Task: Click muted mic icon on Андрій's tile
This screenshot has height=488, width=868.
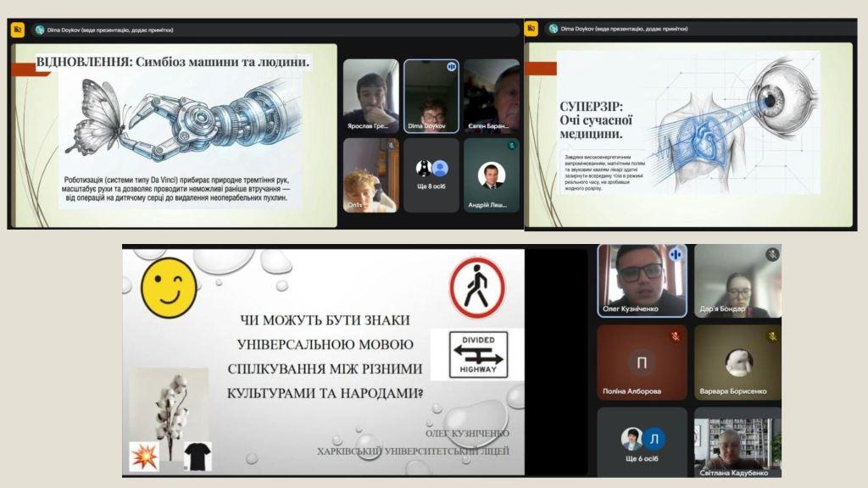Action: point(511,146)
